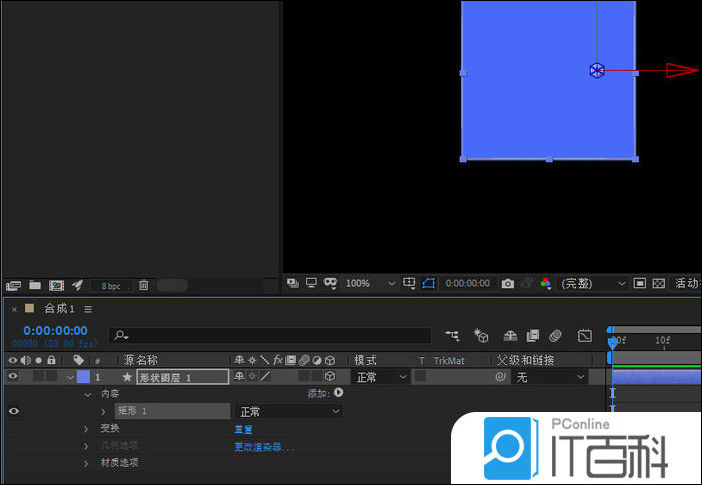Create a new folder in Project panel
702x485 pixels.
(x=35, y=286)
